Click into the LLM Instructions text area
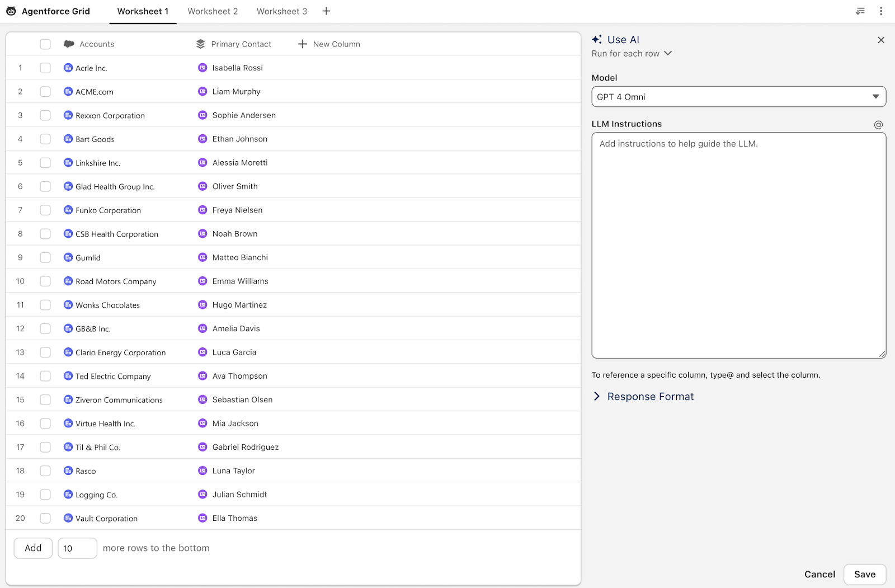The height and width of the screenshot is (588, 895). pyautogui.click(x=738, y=245)
